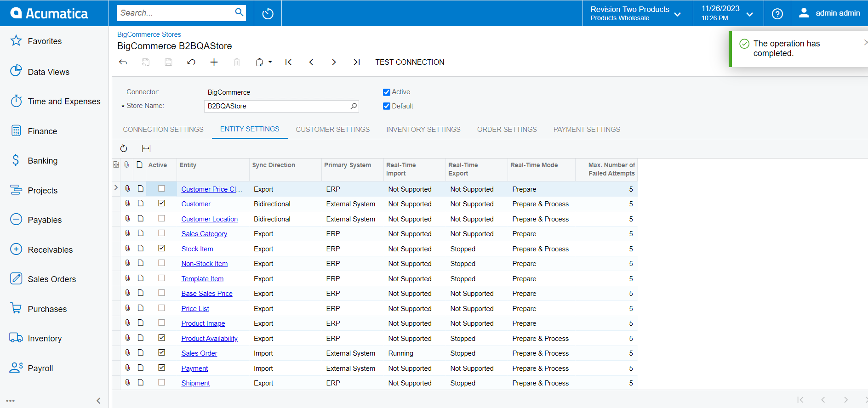Open business date dropdown
The height and width of the screenshot is (408, 868).
(x=728, y=13)
